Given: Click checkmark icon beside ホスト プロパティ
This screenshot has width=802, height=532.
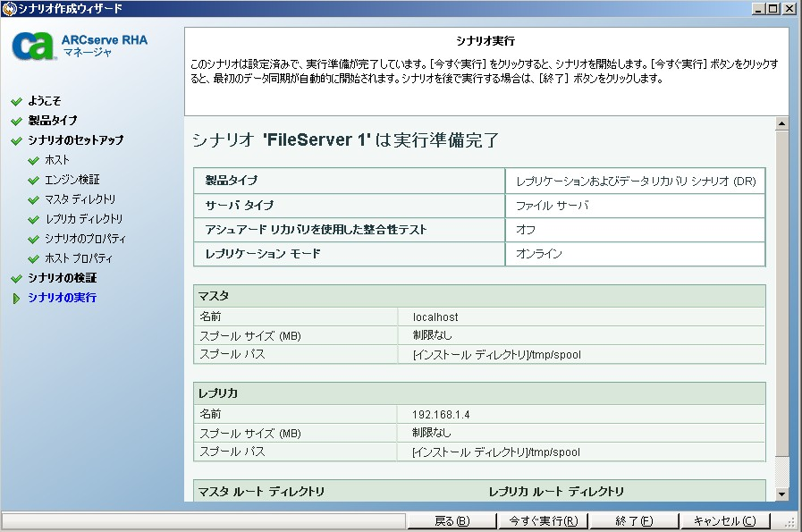Looking at the screenshot, I should click(34, 258).
